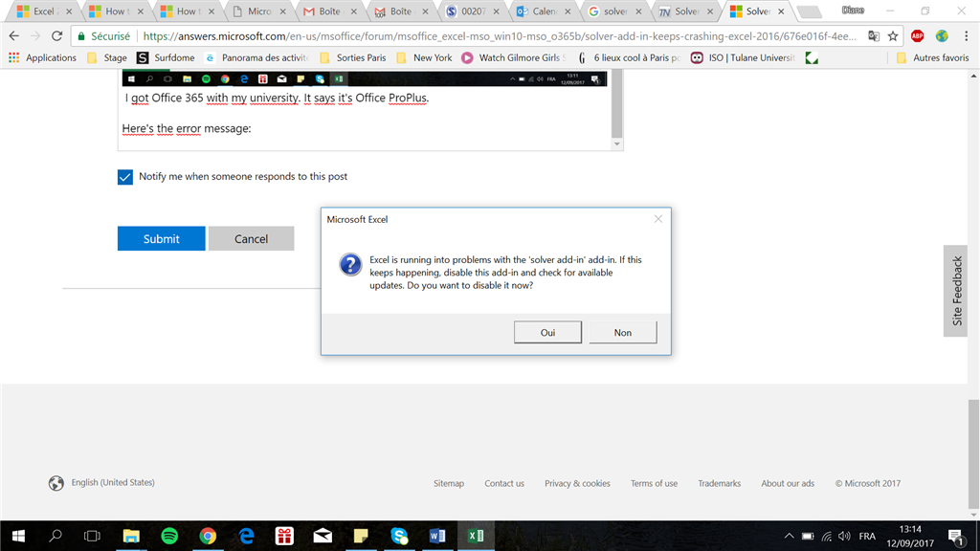Close the TN Solver browser tab
The image size is (980, 551).
[709, 11]
